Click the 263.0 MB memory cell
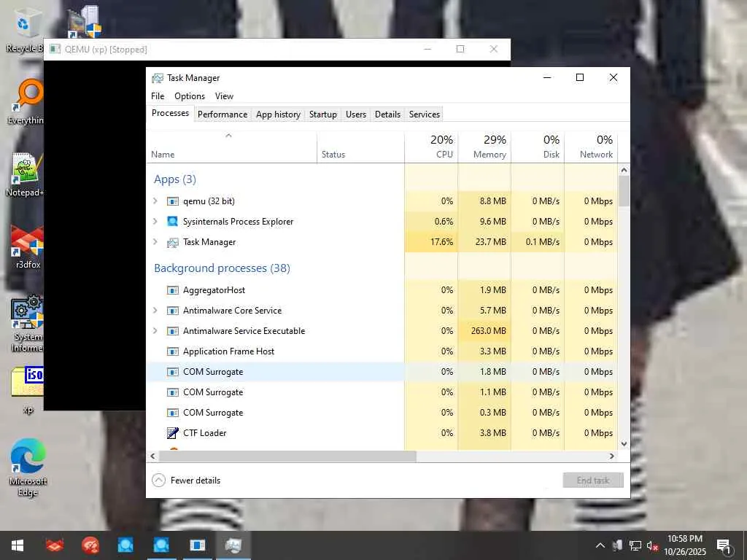Viewport: 747px width, 560px height. point(484,331)
